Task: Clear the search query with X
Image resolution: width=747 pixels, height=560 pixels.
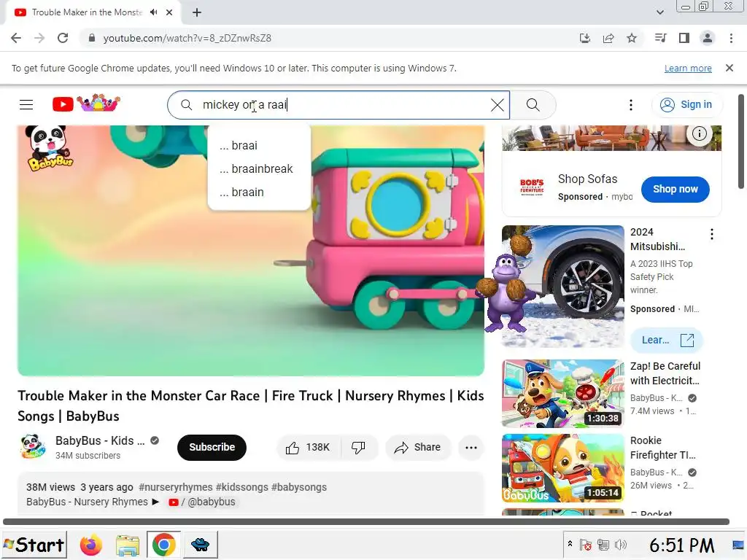Action: (x=497, y=105)
